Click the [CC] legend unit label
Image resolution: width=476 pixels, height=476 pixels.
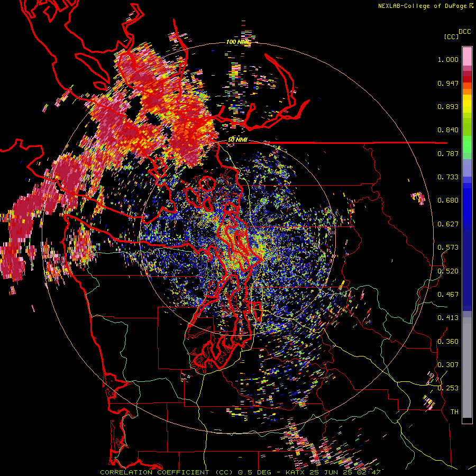coord(451,36)
